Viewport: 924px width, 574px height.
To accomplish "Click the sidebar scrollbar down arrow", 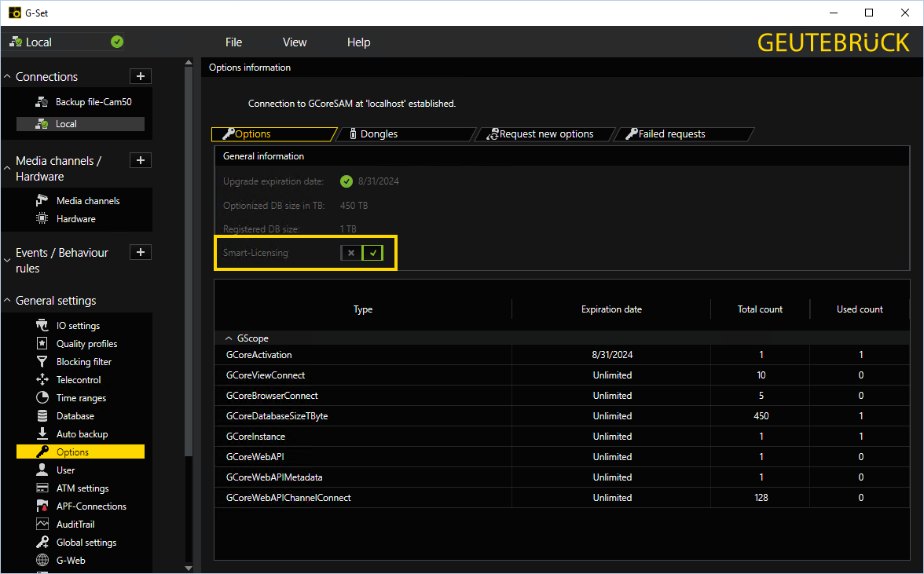I will click(188, 568).
